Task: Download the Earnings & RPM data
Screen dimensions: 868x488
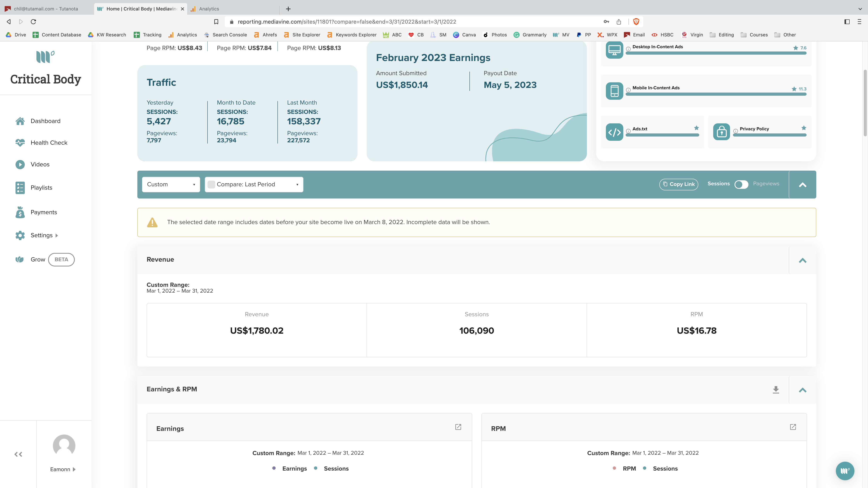Action: pos(776,390)
